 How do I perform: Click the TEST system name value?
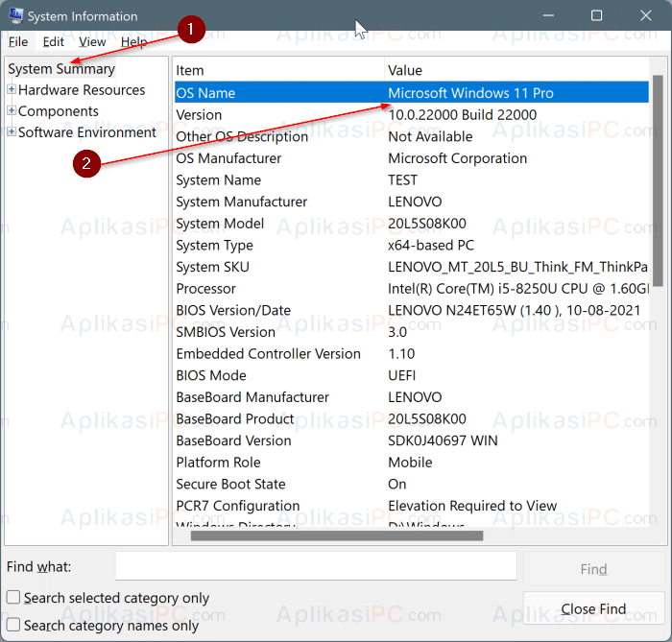[x=402, y=179]
